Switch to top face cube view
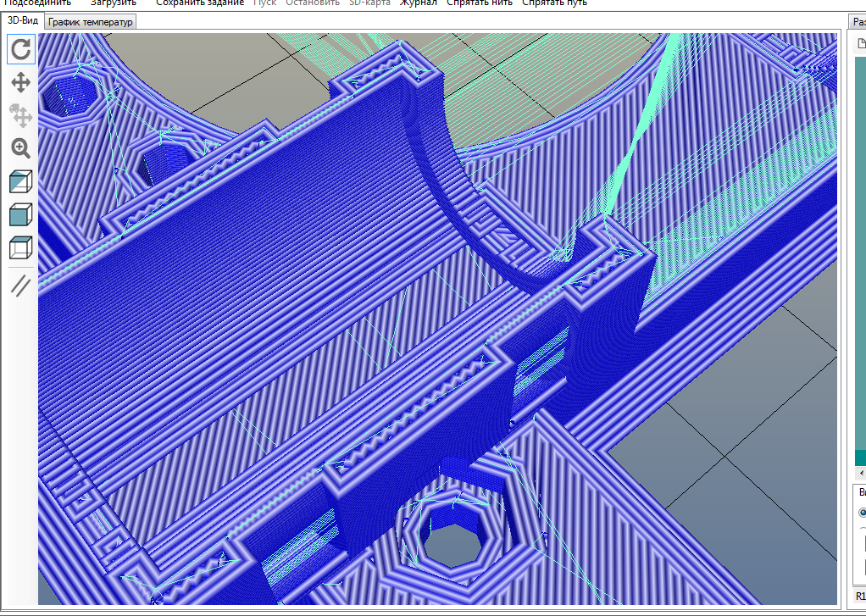This screenshot has width=866, height=616. point(20,248)
